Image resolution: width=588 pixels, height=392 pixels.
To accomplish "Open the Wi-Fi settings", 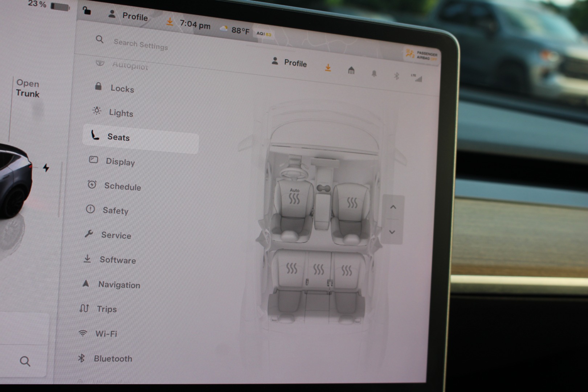I will (x=98, y=334).
